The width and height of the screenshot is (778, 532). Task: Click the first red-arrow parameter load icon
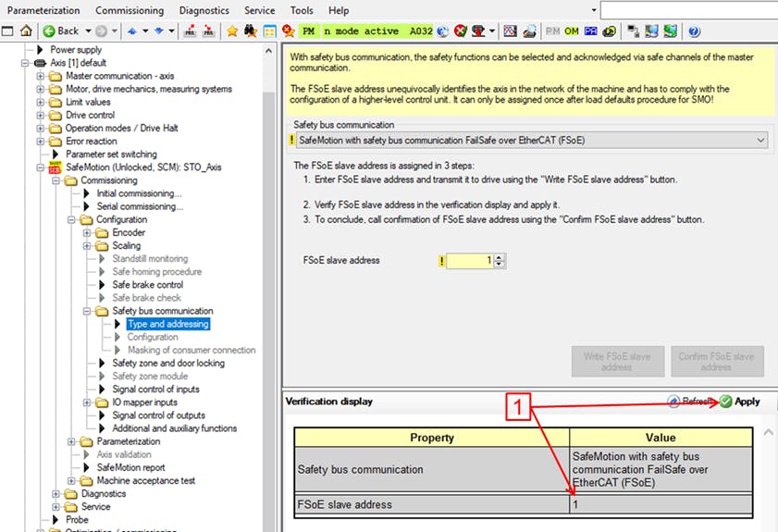190,31
